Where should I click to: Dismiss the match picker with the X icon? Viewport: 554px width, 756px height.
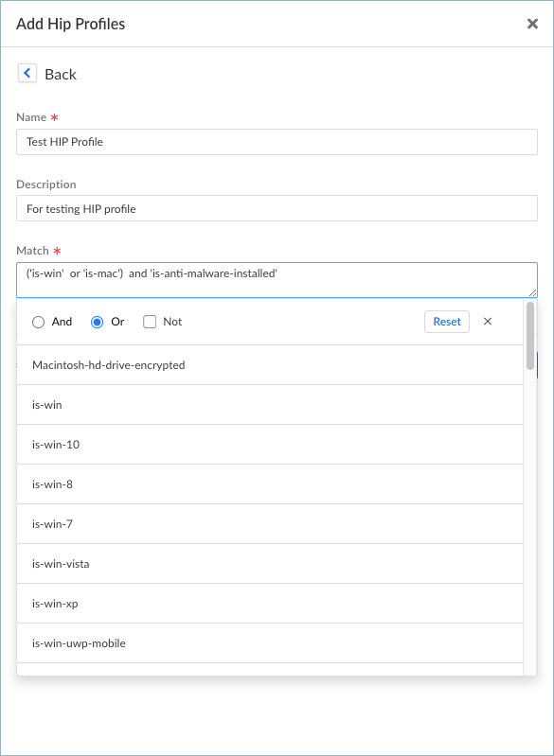pyautogui.click(x=488, y=322)
